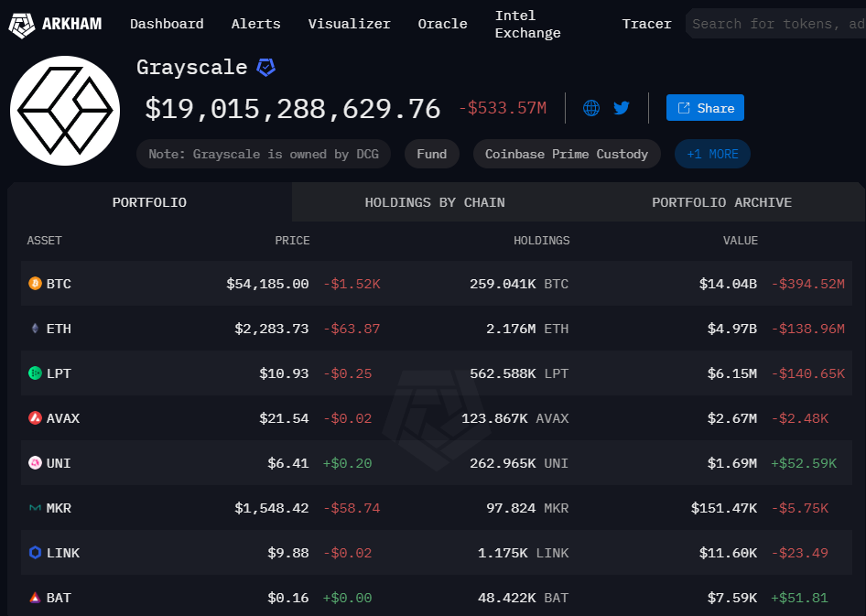The width and height of the screenshot is (866, 616).
Task: Click the AVAX token icon
Action: pyautogui.click(x=36, y=418)
